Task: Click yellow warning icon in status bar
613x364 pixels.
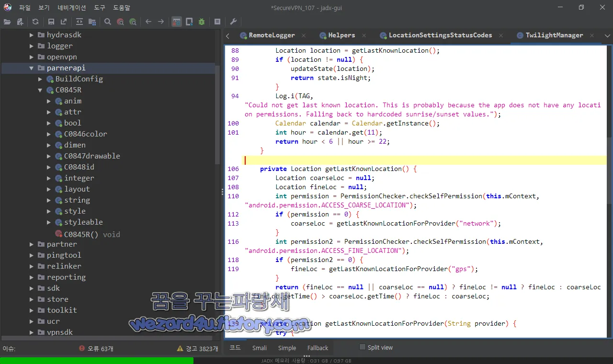Action: tap(180, 349)
